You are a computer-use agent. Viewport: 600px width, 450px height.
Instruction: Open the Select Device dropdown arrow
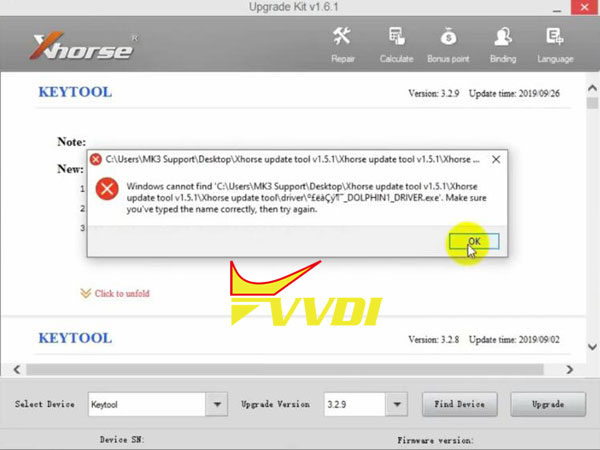point(217,404)
